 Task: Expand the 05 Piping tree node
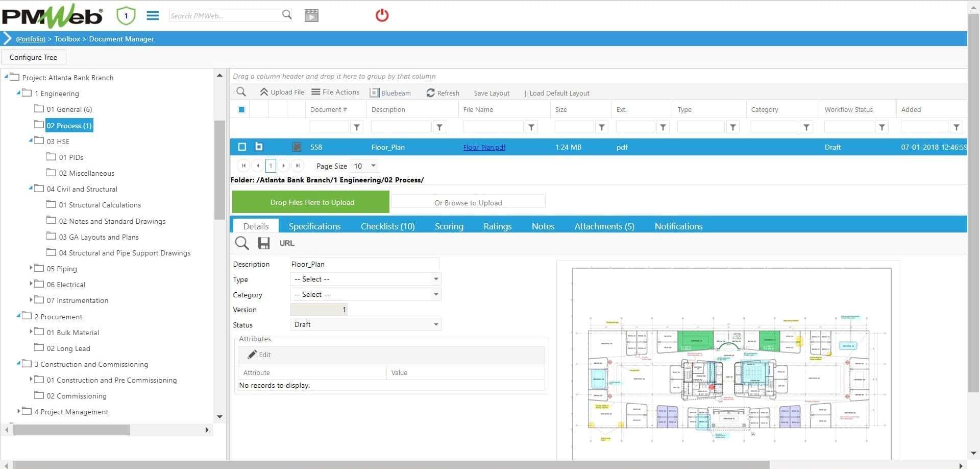coord(31,268)
